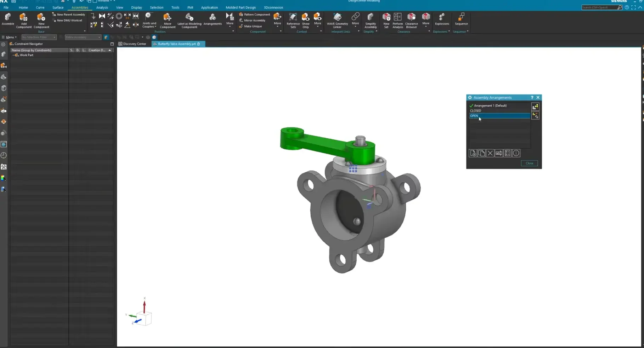Open the No Selection Filter combo box
Viewport: 644px width, 348px height.
click(39, 37)
